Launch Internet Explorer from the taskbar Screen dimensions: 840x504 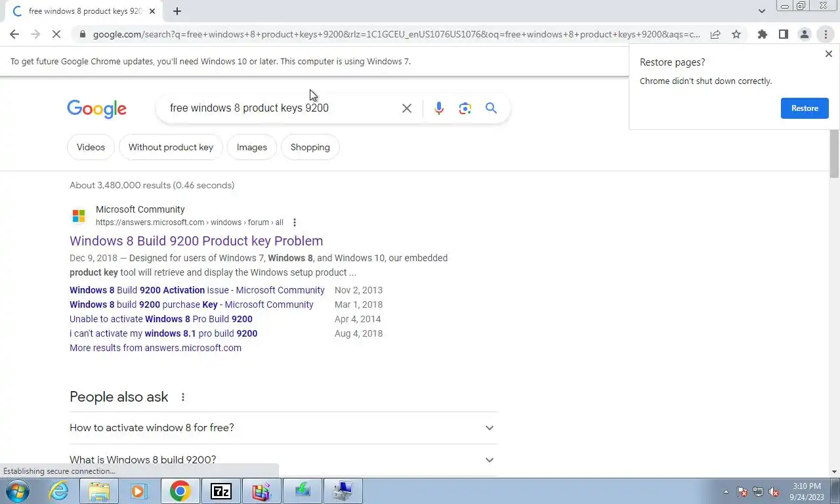[58, 491]
